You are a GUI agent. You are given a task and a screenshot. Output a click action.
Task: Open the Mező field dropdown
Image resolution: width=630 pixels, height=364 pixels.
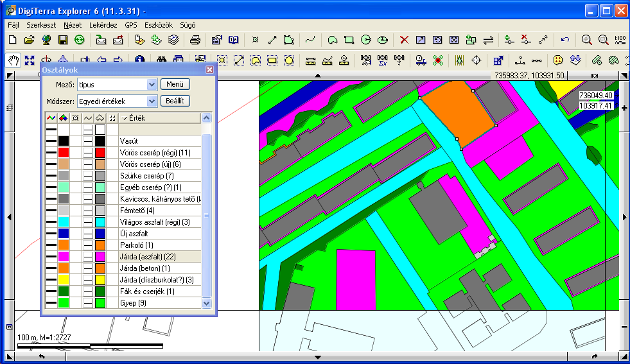[152, 85]
